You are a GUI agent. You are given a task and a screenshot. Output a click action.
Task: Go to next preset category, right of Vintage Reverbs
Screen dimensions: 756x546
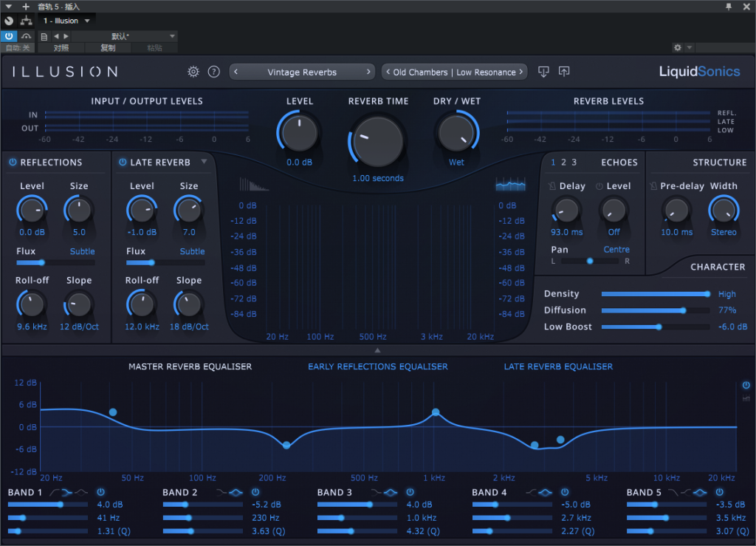(368, 72)
